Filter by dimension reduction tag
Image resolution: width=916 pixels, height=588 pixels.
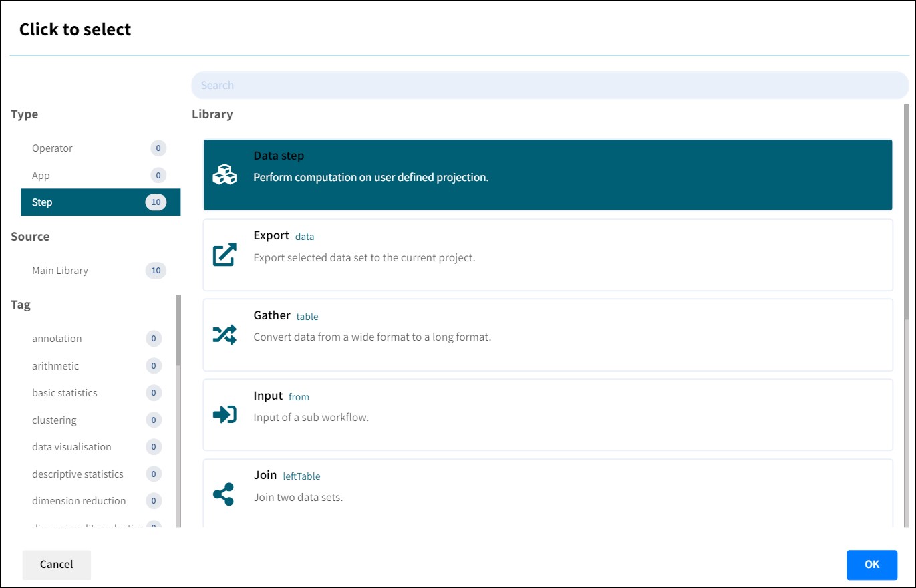point(98,501)
